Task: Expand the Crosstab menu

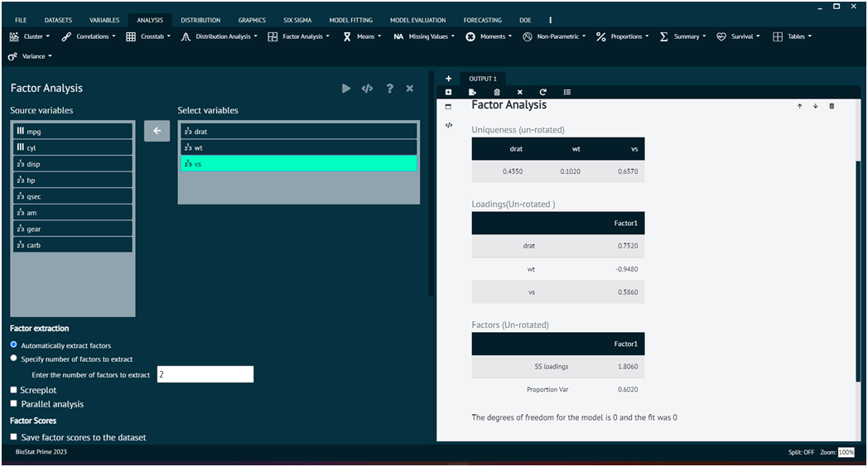Action: pos(148,36)
